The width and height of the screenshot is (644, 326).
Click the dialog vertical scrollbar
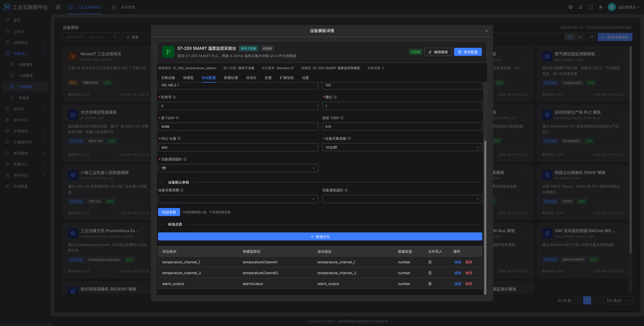click(x=485, y=218)
